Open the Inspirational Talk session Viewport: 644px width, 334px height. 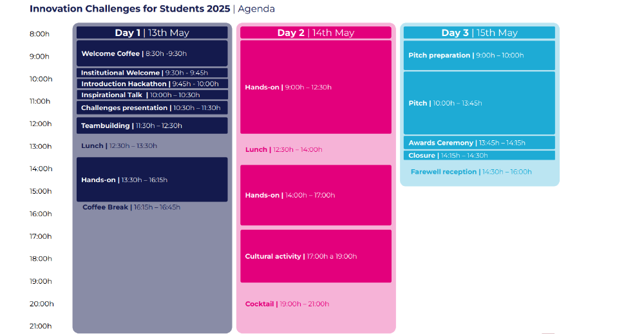(152, 95)
